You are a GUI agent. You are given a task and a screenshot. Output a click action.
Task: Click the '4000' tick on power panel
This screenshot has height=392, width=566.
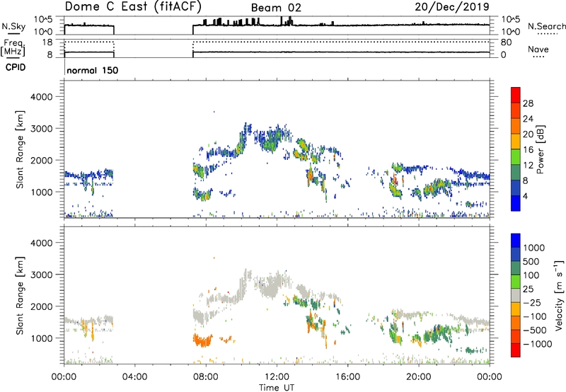pyautogui.click(x=42, y=97)
